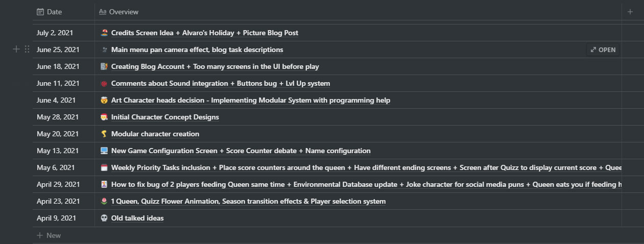
Task: Add a new row with New button
Action: (49, 235)
